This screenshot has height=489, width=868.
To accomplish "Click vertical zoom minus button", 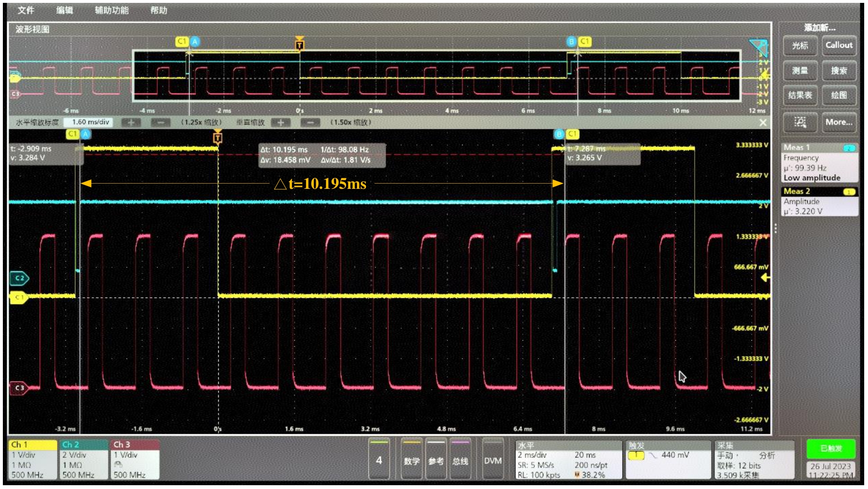I will (310, 123).
